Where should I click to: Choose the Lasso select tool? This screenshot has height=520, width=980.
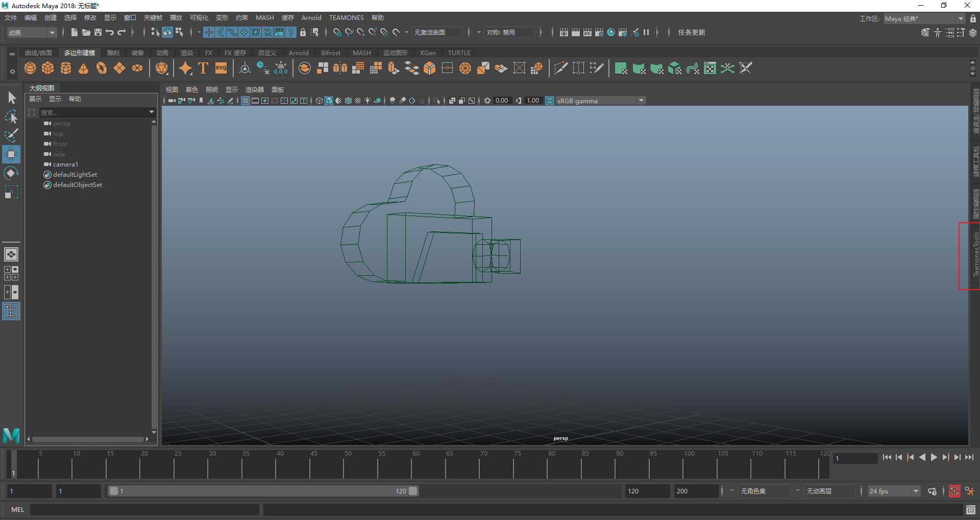11,117
